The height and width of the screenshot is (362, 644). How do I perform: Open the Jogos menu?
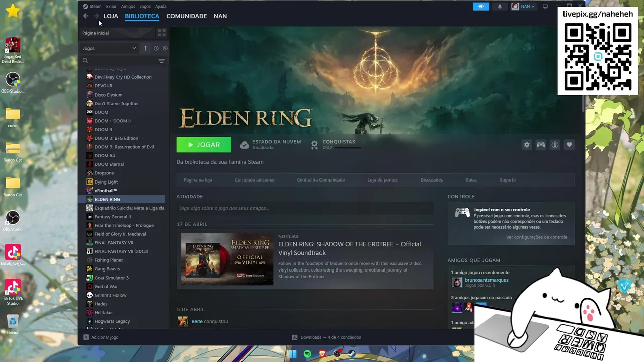point(145,6)
